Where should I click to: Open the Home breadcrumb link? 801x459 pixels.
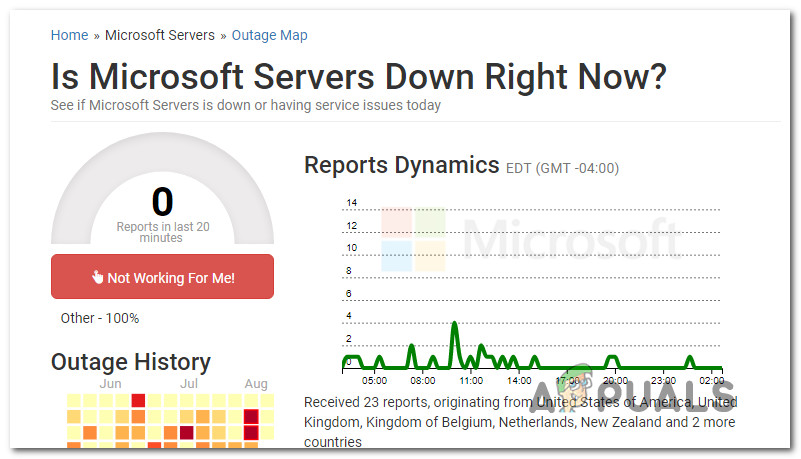[x=69, y=35]
